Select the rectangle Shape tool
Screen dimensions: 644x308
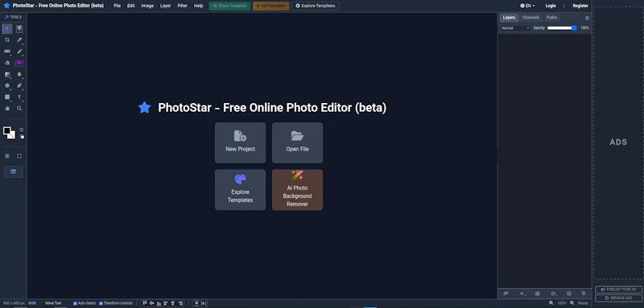pyautogui.click(x=7, y=97)
